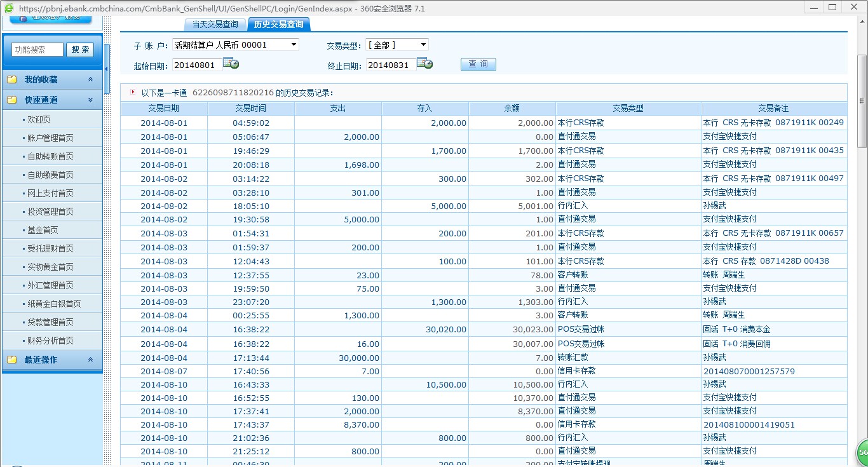Collapse the 快速通道 section chevron
The width and height of the screenshot is (868, 467).
click(90, 100)
